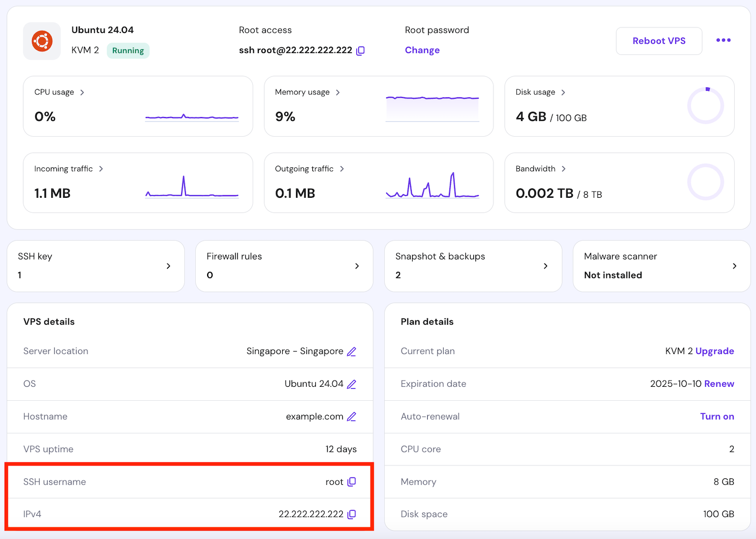Change the operating system via pencil icon
The height and width of the screenshot is (539, 756).
[x=352, y=384]
